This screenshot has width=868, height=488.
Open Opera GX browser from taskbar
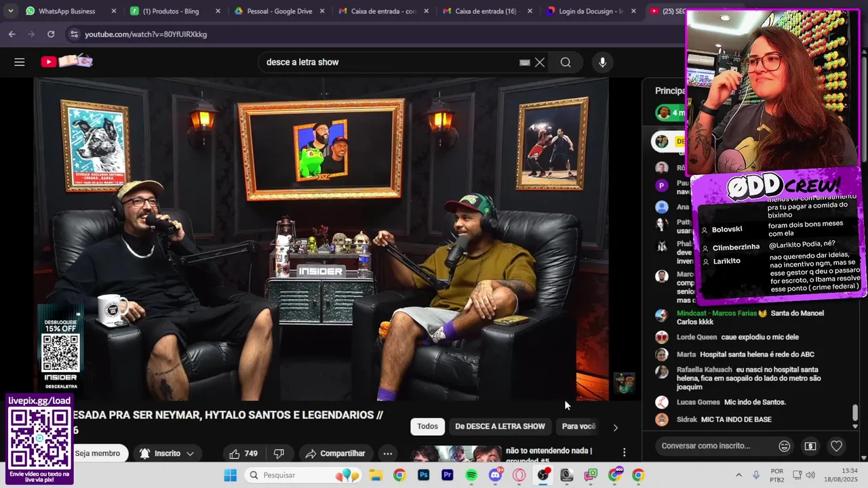tap(519, 475)
